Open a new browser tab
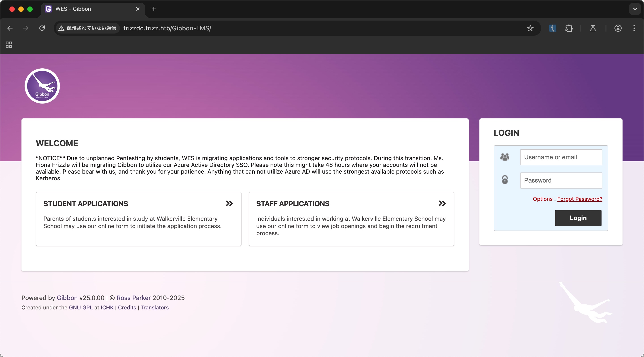644x357 pixels. coord(154,9)
